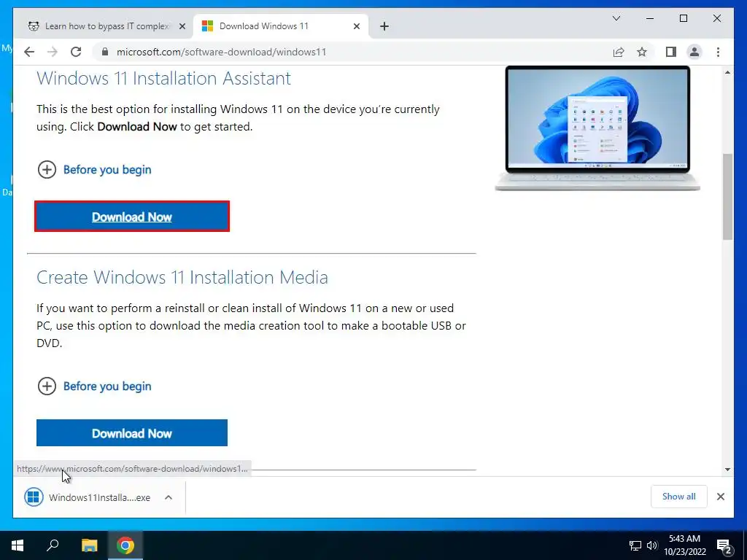The height and width of the screenshot is (560, 747).
Task: Open the Chrome profile avatar
Action: (694, 52)
